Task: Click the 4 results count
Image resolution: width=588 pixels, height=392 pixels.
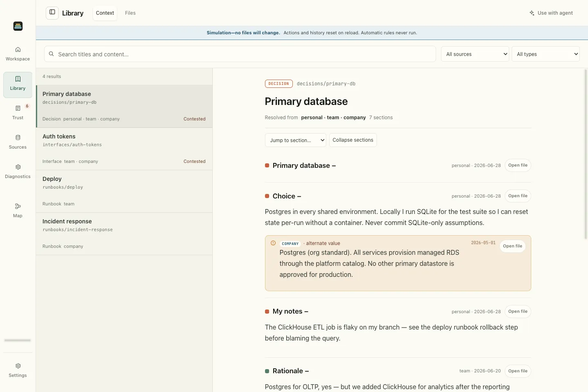Action: (x=52, y=76)
